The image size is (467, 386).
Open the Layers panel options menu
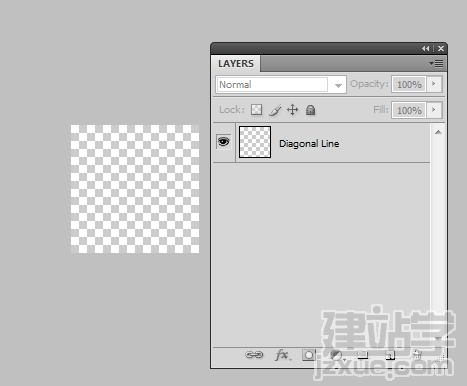(436, 63)
